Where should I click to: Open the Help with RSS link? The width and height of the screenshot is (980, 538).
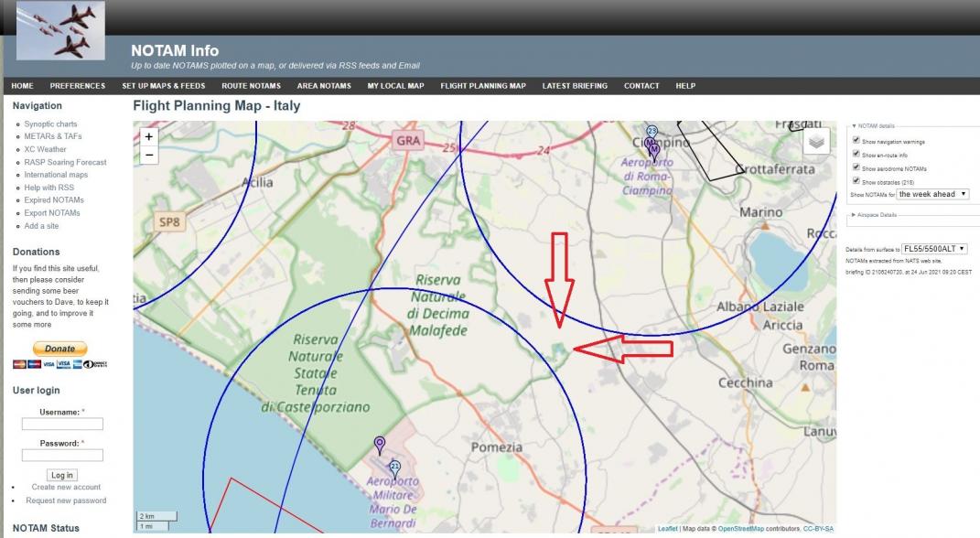tap(49, 188)
